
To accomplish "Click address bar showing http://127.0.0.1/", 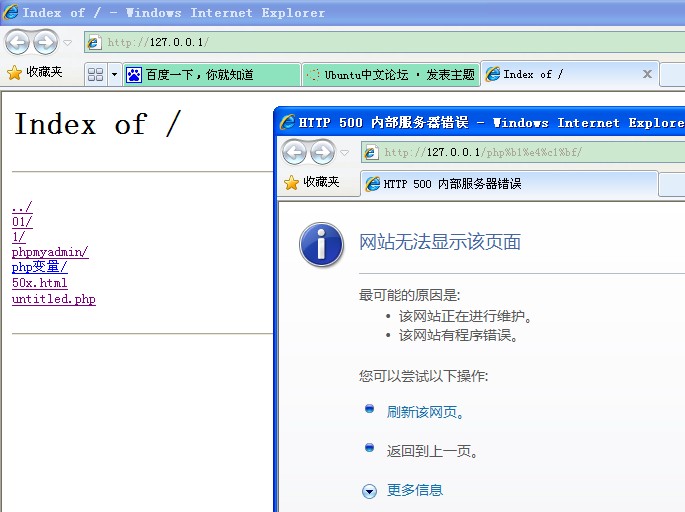I will tap(384, 42).
